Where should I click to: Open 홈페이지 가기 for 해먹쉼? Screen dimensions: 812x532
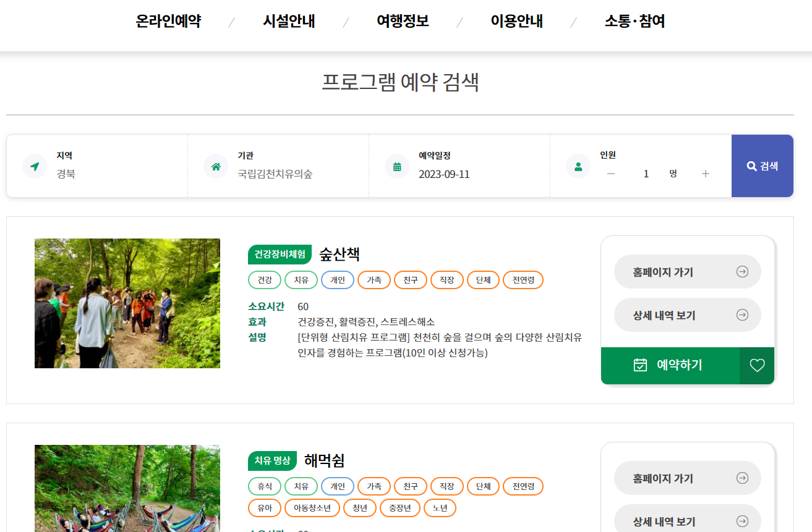[x=688, y=478]
